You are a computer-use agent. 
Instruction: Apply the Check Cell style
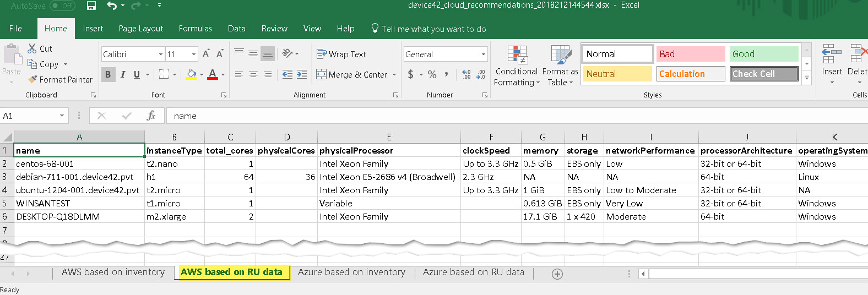(764, 74)
